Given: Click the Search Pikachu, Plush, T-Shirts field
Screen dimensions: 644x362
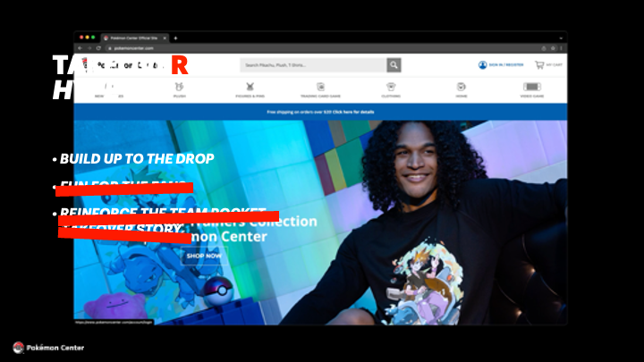Looking at the screenshot, I should (x=313, y=65).
